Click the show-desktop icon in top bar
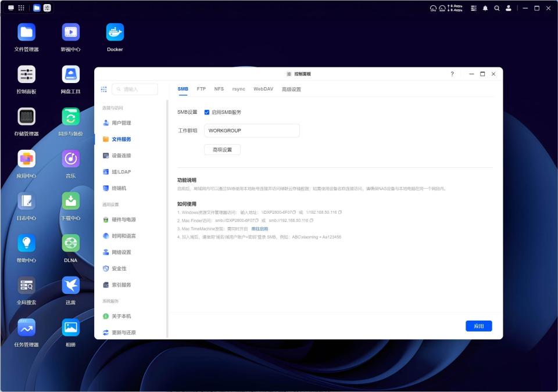This screenshot has width=558, height=392. pyautogui.click(x=11, y=8)
